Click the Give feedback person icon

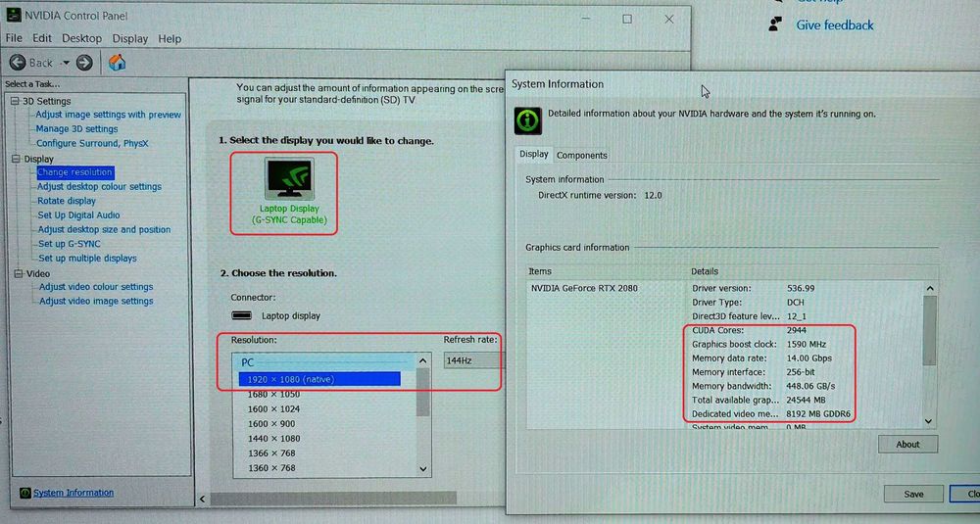(x=775, y=24)
